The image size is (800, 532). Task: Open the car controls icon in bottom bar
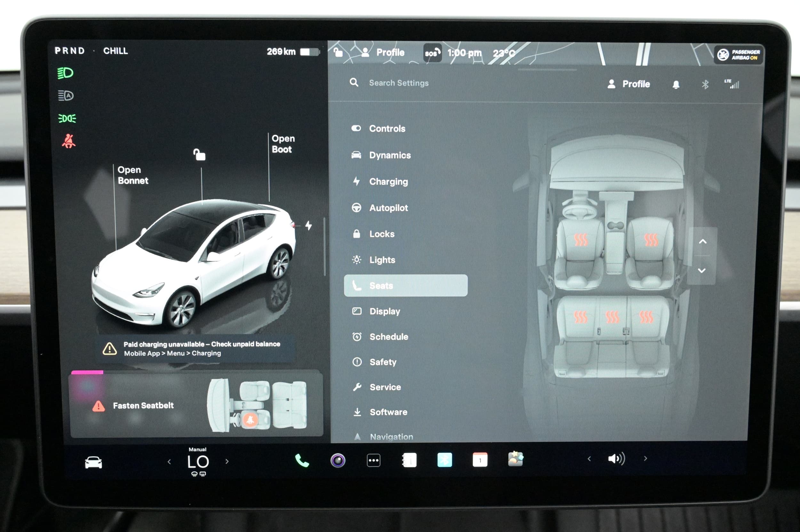(93, 462)
